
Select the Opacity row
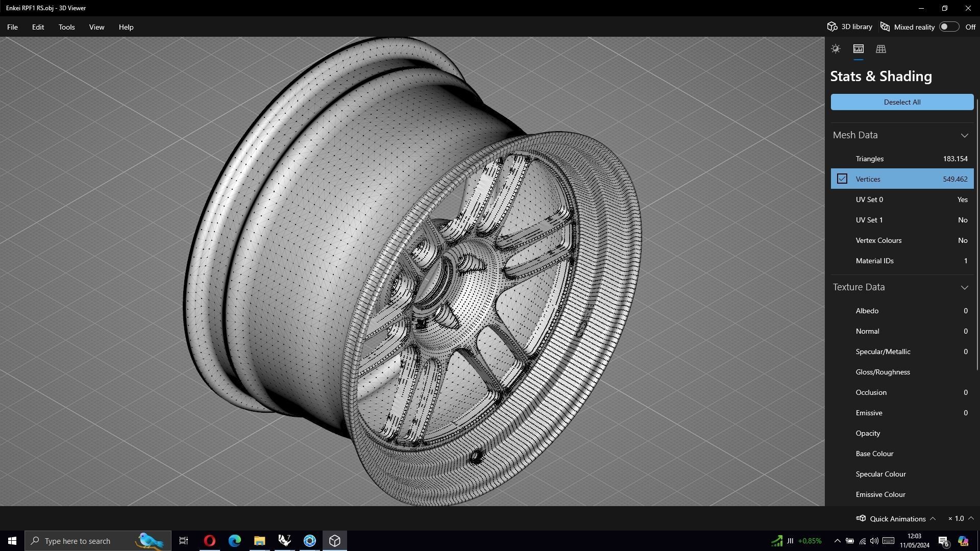click(x=902, y=433)
